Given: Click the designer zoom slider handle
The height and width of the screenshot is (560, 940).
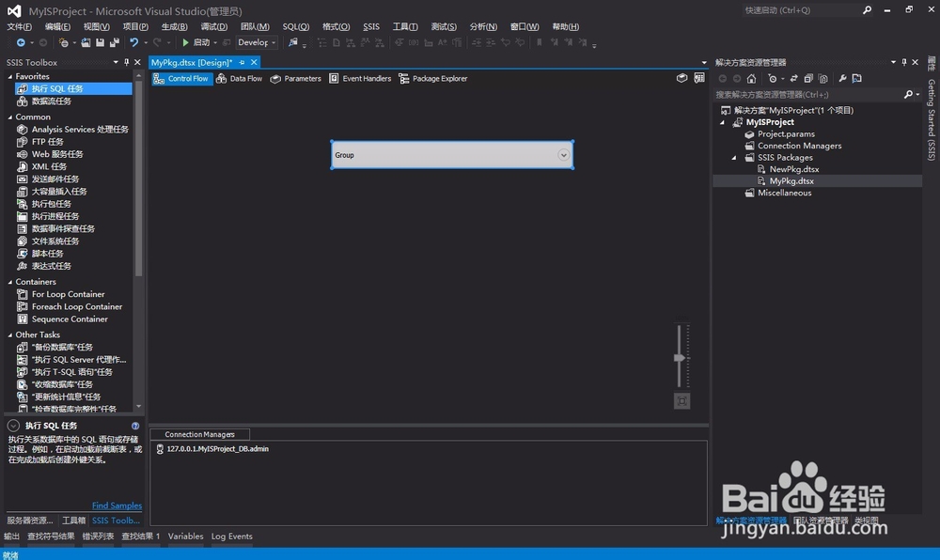Looking at the screenshot, I should tap(680, 358).
